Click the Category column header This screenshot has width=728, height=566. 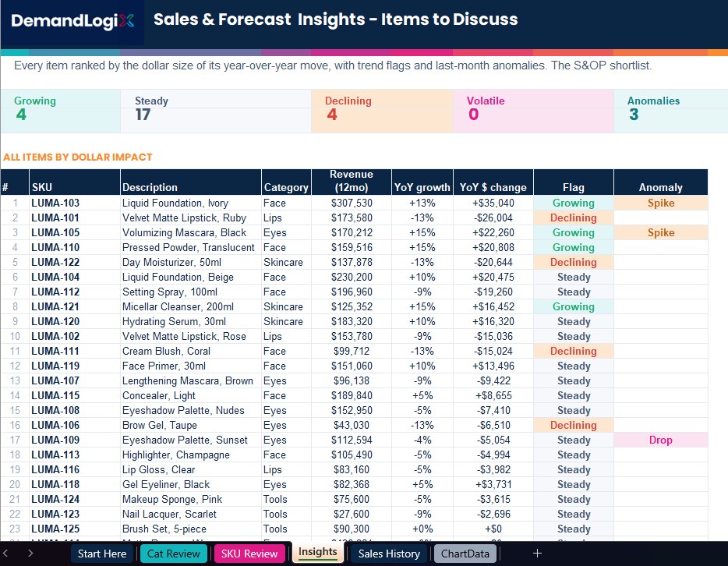[286, 182]
